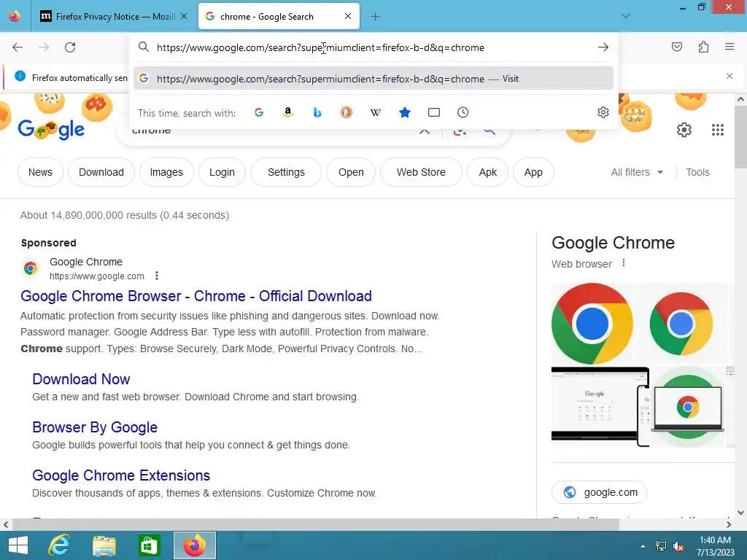Go forward with the forward arrow
The height and width of the screenshot is (560, 747).
tap(44, 47)
